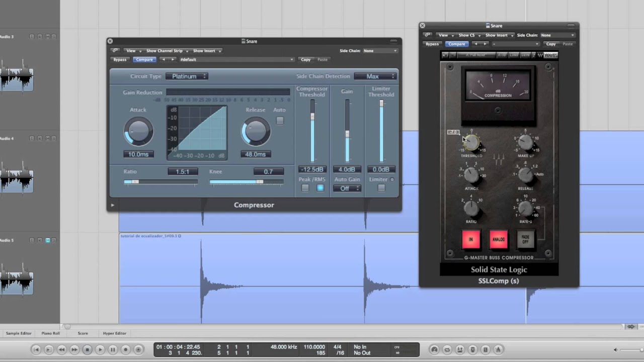This screenshot has height=362, width=644.
Task: Select previous preset arrow in Compressor window
Action: point(163,59)
